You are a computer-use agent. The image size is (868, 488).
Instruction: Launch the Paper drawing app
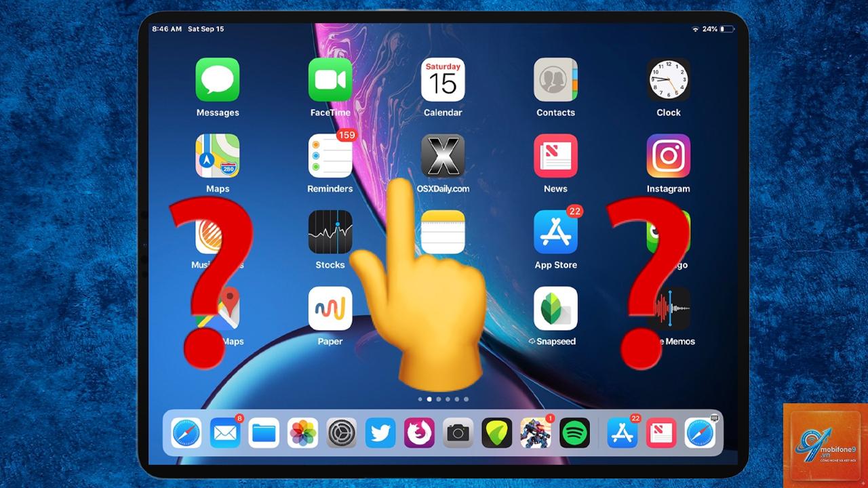pos(330,308)
